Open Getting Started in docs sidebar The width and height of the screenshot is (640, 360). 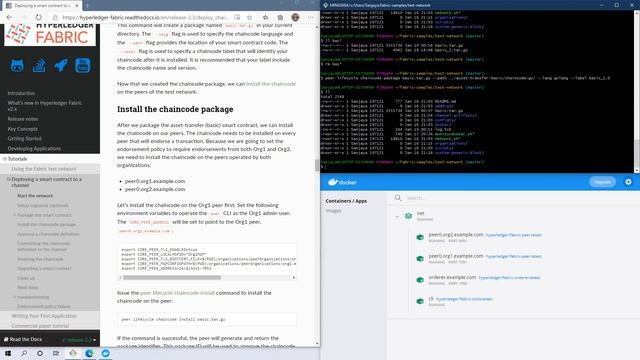pos(24,138)
